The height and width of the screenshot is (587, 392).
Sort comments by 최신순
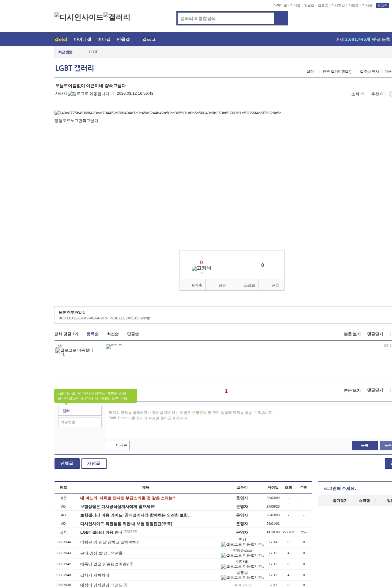[113, 334]
